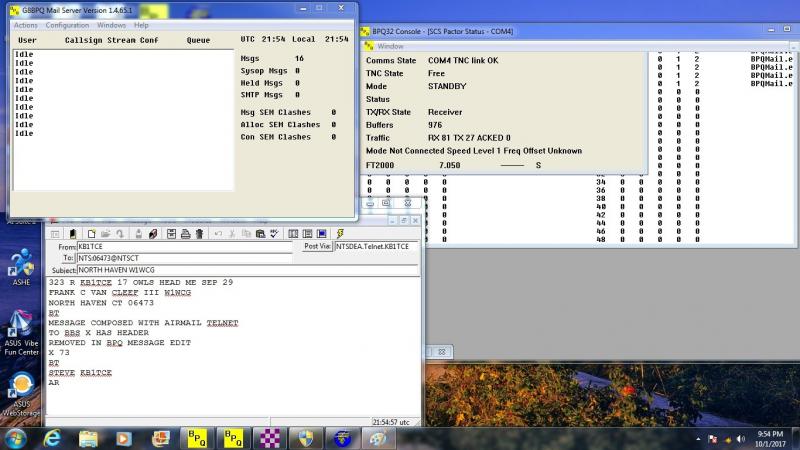Click the open folder icon in Airmail toolbar
The height and width of the screenshot is (450, 800).
click(106, 234)
